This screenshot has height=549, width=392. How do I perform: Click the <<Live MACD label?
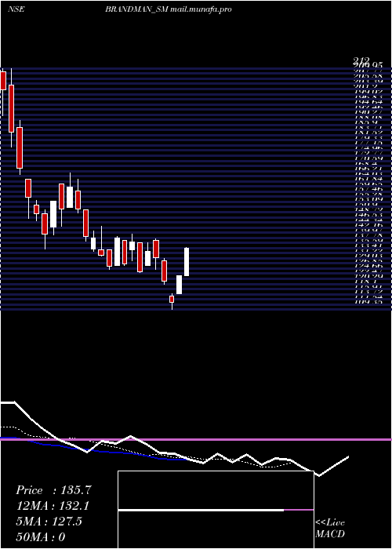click(330, 529)
